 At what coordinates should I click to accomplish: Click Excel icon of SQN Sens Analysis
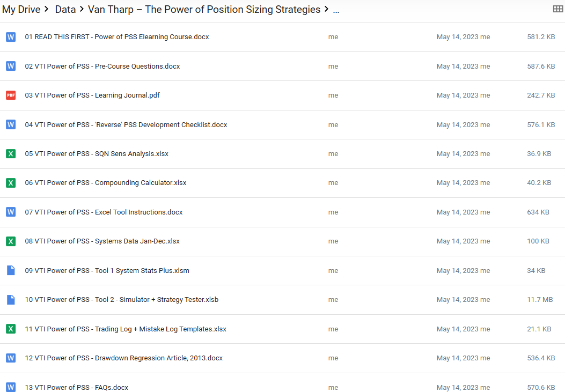[x=11, y=154]
